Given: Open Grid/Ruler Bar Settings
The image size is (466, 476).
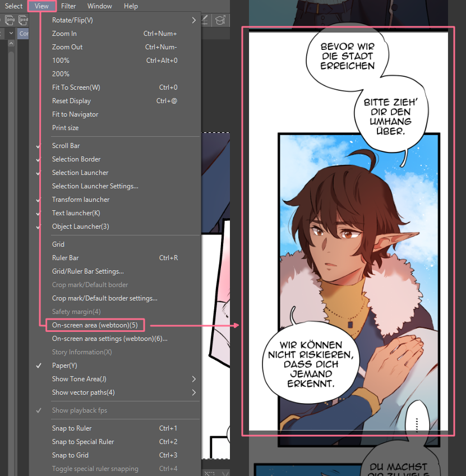Looking at the screenshot, I should point(88,271).
